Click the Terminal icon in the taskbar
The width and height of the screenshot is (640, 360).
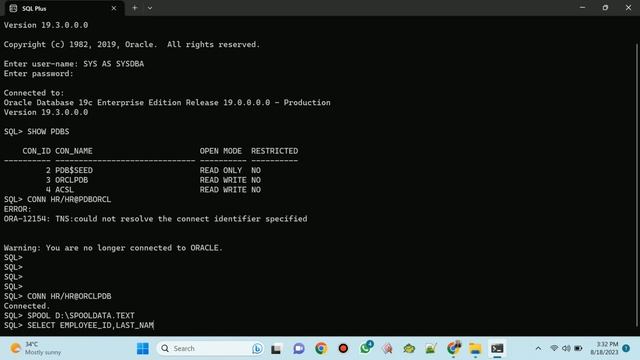click(497, 349)
